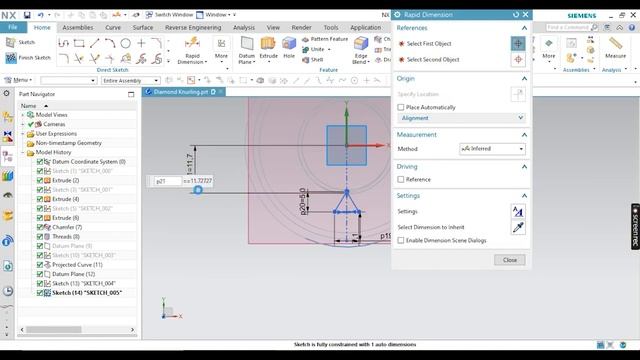
Task: Open the Menu dropdown
Action: pyautogui.click(x=18, y=80)
